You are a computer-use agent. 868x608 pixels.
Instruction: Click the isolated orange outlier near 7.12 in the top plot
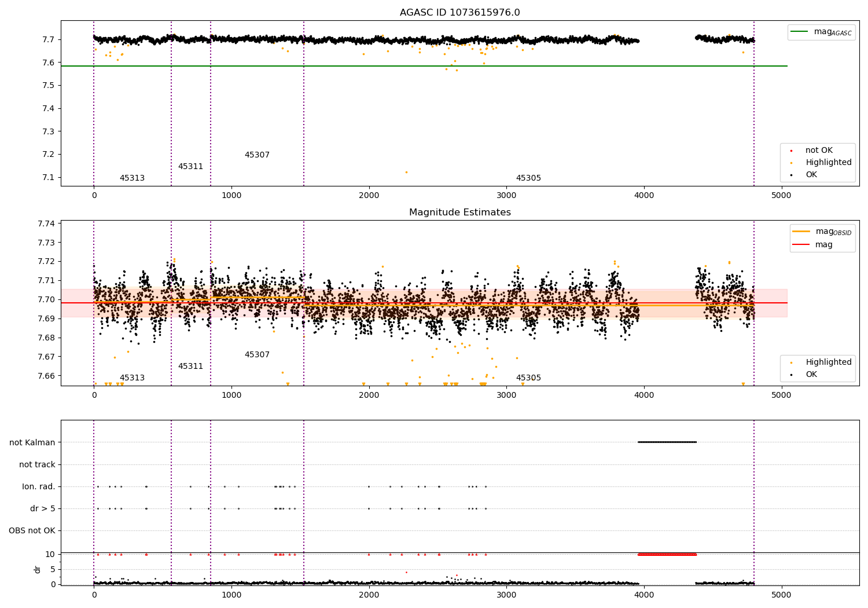[x=406, y=172]
